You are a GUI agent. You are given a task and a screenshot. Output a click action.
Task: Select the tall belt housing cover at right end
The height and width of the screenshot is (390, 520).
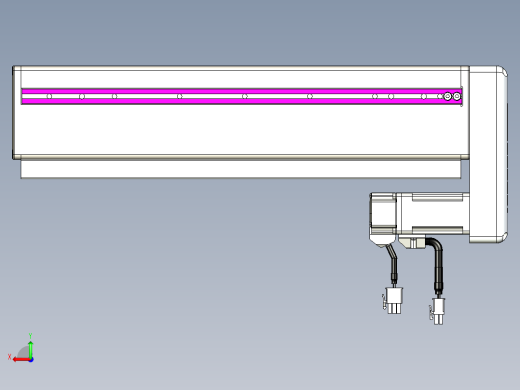(x=488, y=154)
